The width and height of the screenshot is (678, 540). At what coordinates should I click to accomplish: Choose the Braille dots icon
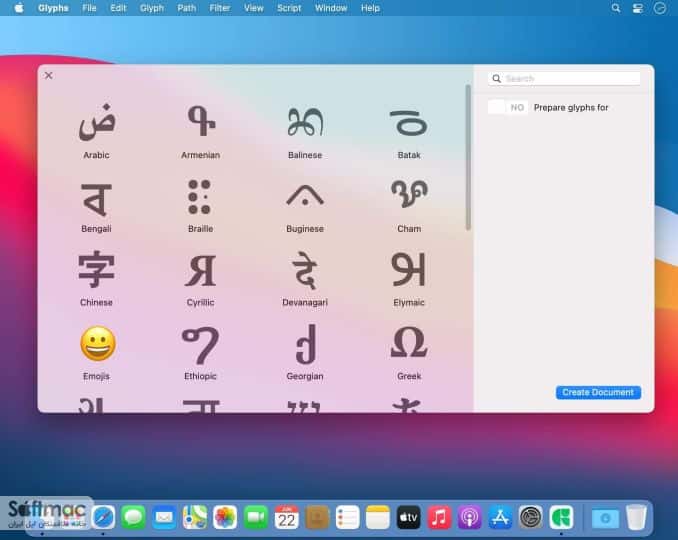click(x=200, y=197)
